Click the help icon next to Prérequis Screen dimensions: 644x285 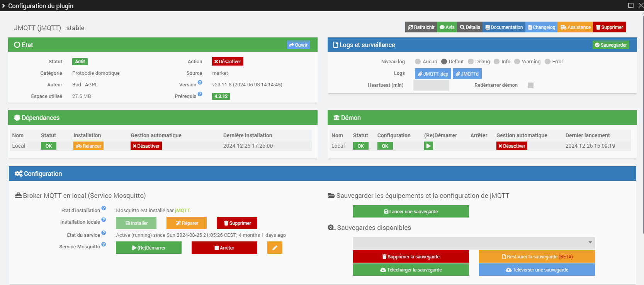click(x=200, y=94)
